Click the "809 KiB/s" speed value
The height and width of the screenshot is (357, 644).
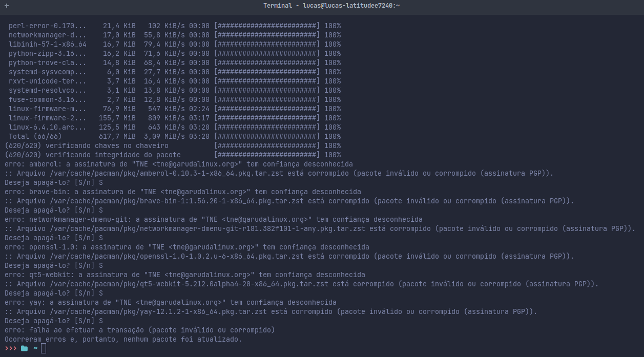tap(166, 118)
